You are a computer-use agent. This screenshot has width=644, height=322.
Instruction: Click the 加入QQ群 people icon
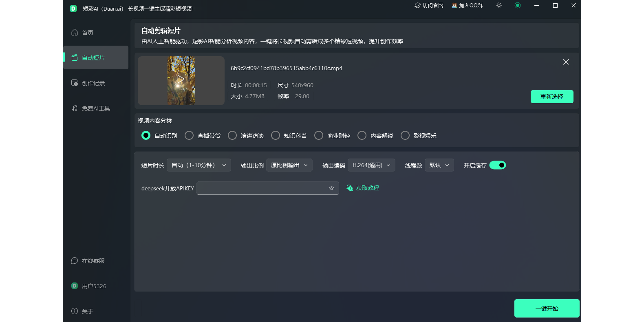tap(454, 6)
